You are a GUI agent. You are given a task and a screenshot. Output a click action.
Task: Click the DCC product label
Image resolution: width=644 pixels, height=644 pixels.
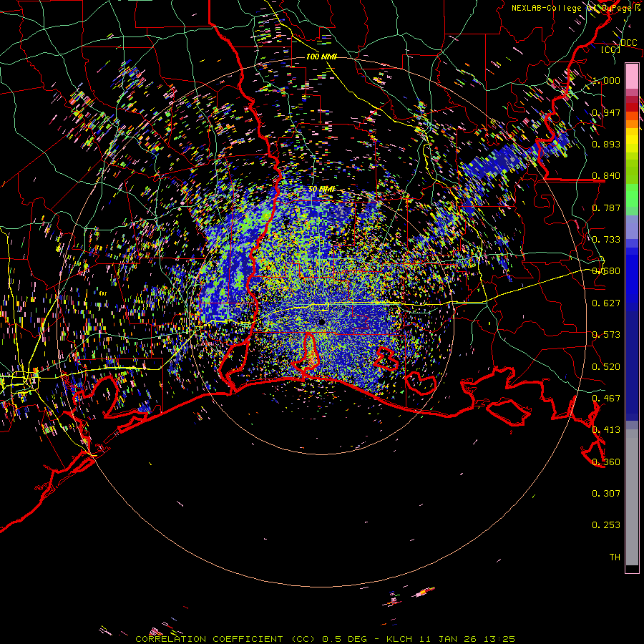pos(628,43)
